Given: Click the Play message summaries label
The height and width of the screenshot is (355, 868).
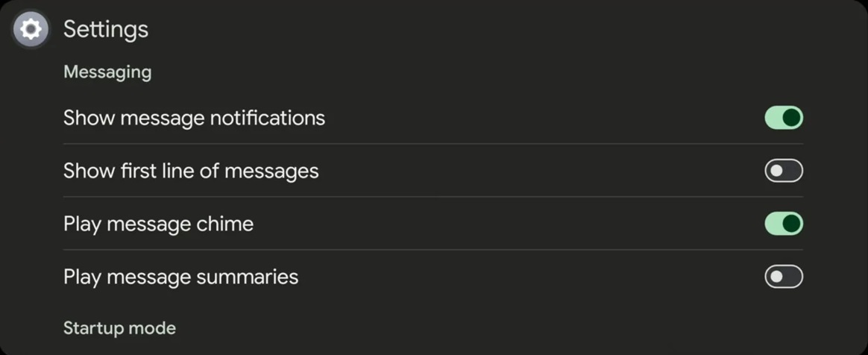Looking at the screenshot, I should click(x=180, y=277).
